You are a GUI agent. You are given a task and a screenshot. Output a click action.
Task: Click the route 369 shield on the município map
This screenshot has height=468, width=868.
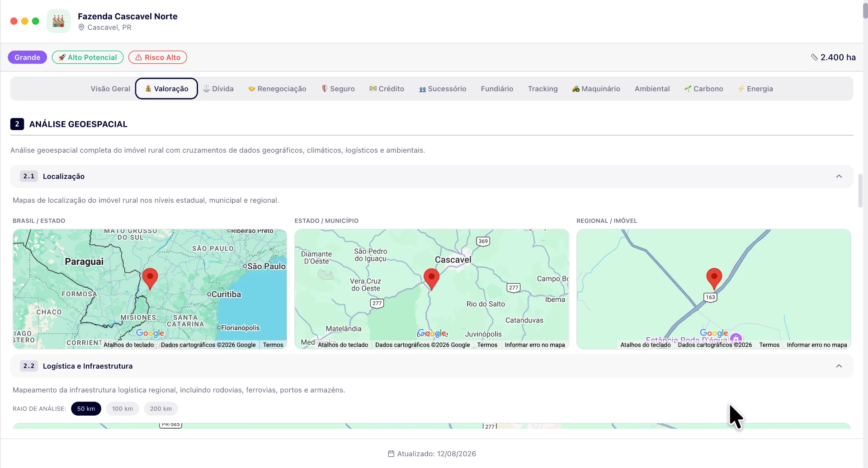(483, 241)
